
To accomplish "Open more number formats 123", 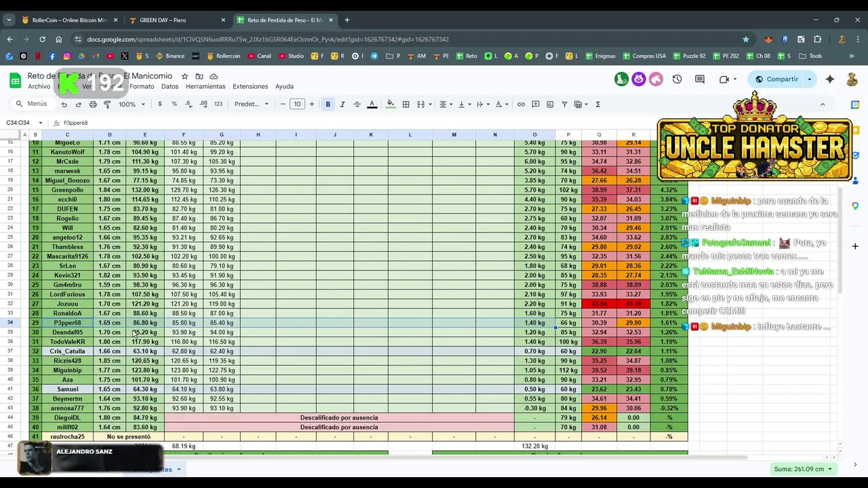I will [218, 104].
